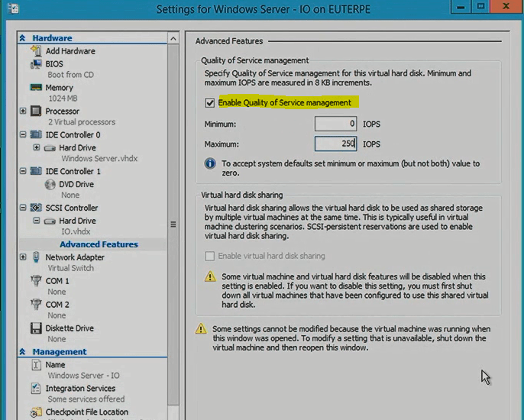The image size is (524, 420).
Task: Select the Diskette Drive entry
Action: 70,328
